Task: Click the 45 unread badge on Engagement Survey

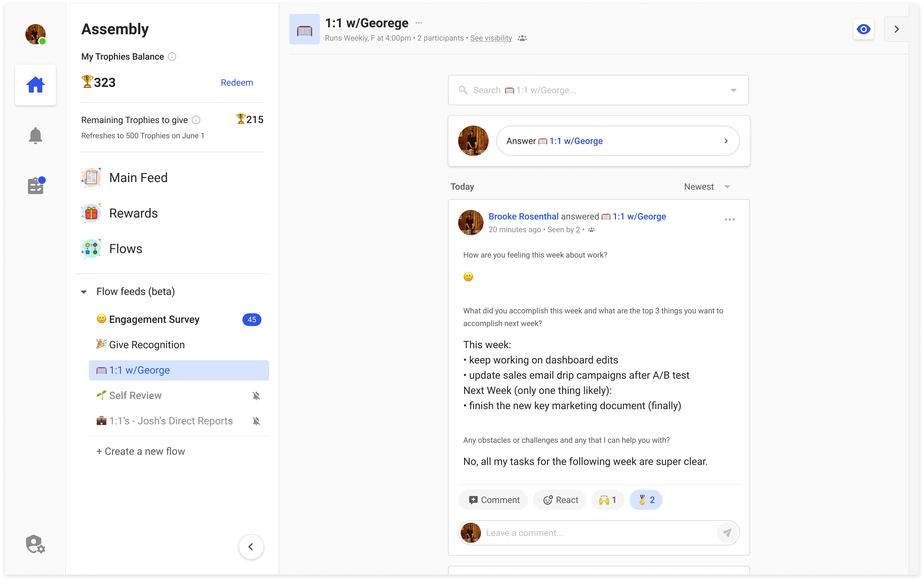Action: coord(252,319)
